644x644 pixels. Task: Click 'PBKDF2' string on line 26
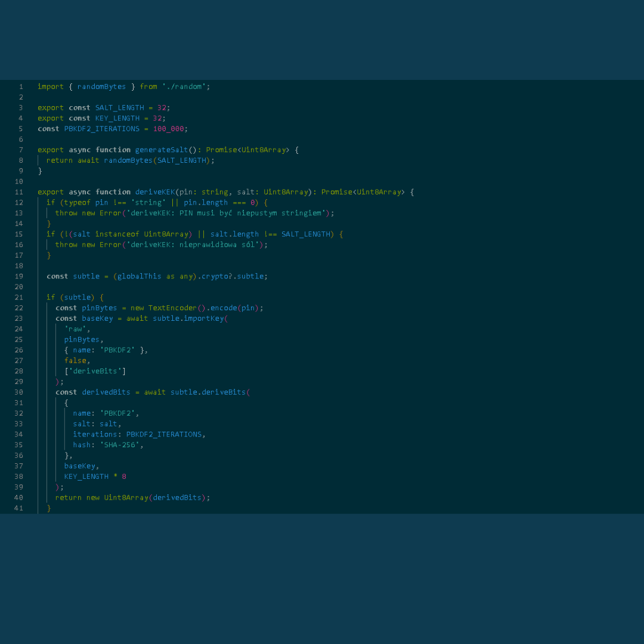coord(117,351)
